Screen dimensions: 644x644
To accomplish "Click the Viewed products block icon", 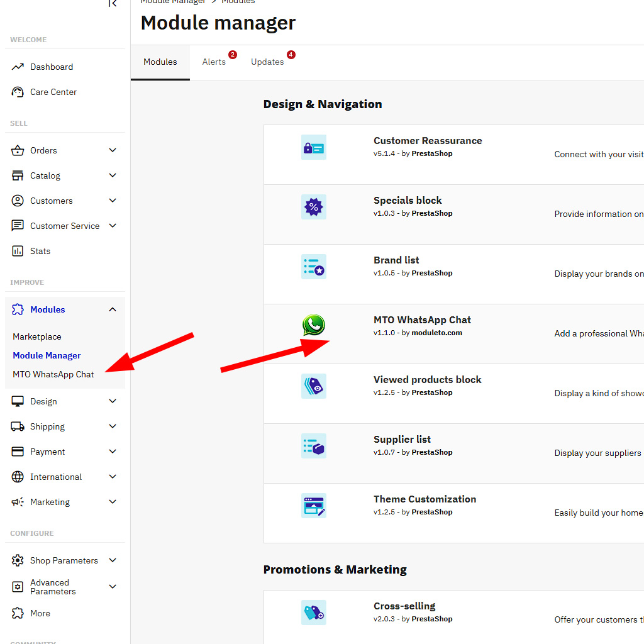I will point(313,386).
